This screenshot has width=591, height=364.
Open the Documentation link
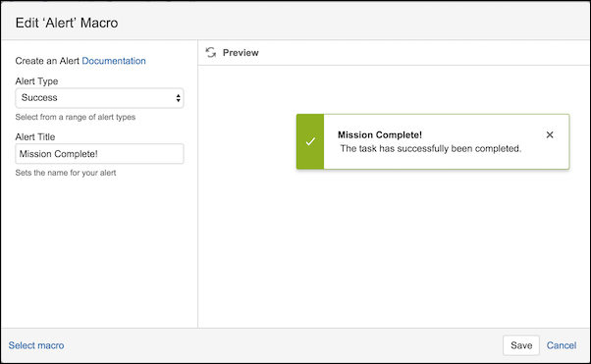[114, 61]
